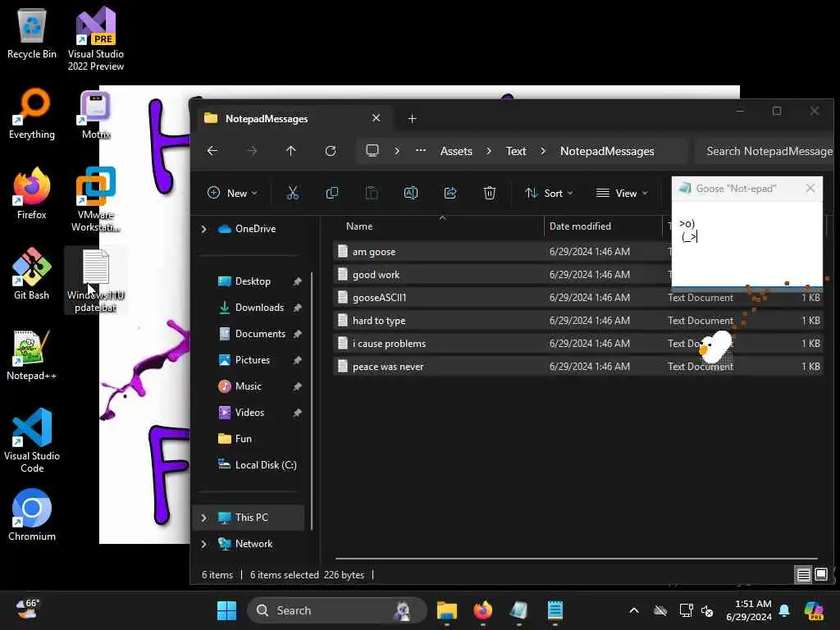Viewport: 840px width, 630px height.
Task: Open Music in navigation pane
Action: [x=249, y=386]
